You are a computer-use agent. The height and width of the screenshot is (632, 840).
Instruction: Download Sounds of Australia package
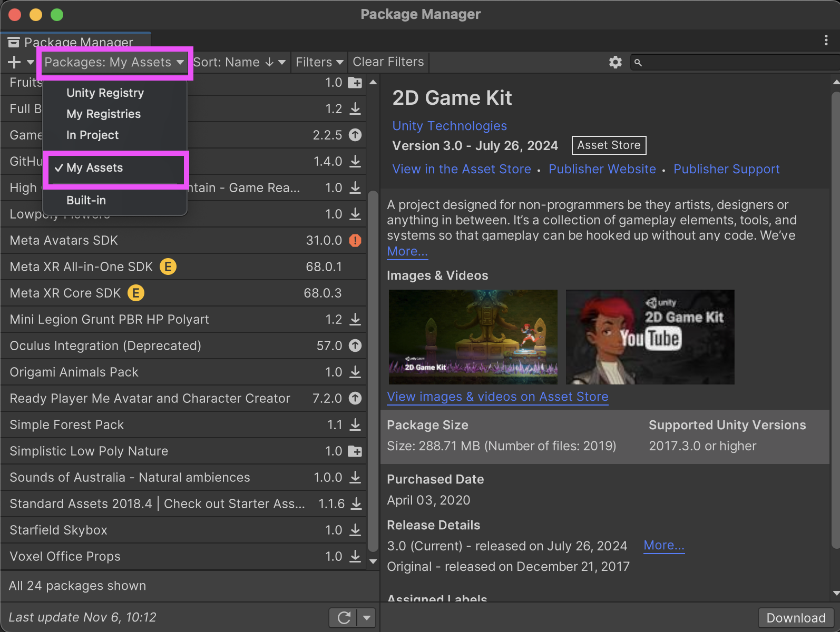click(356, 477)
